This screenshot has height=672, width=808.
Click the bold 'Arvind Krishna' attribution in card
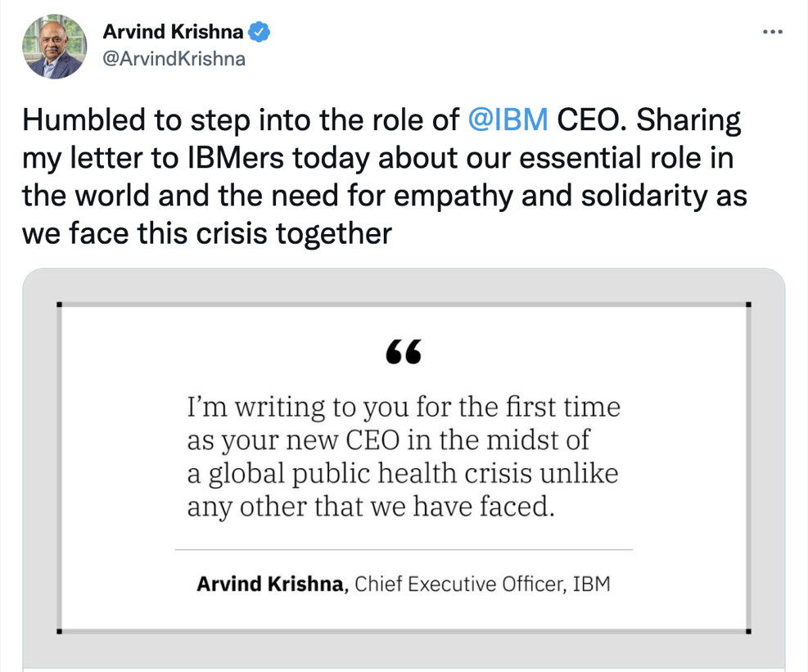point(273,584)
